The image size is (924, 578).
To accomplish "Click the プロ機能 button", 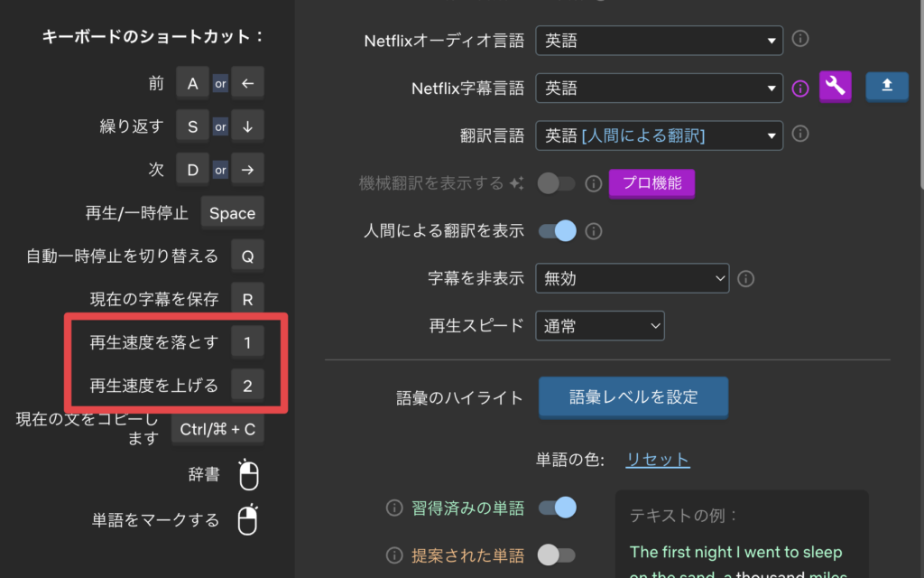I will pos(651,183).
